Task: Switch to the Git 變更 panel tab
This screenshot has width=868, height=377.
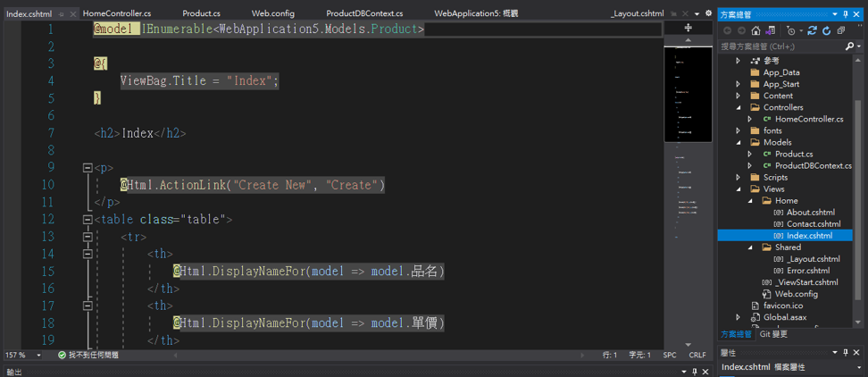Action: tap(773, 334)
